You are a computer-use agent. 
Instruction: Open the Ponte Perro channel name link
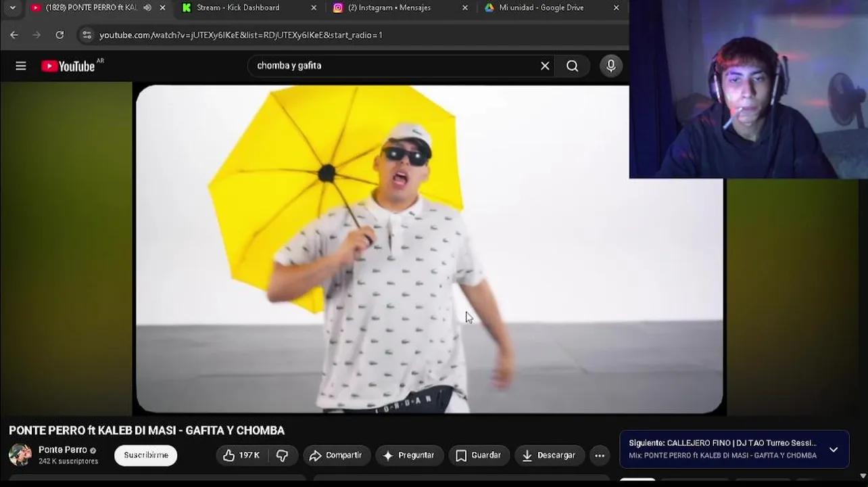[63, 450]
